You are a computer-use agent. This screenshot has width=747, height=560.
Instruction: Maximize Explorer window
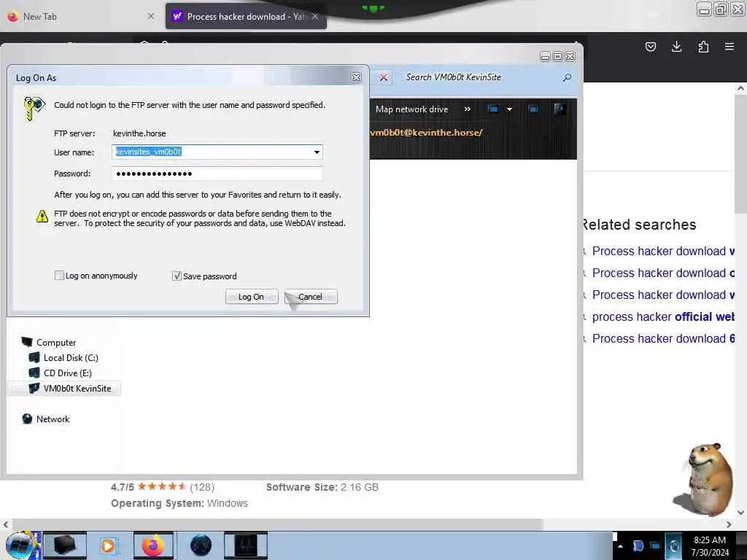[x=557, y=57]
